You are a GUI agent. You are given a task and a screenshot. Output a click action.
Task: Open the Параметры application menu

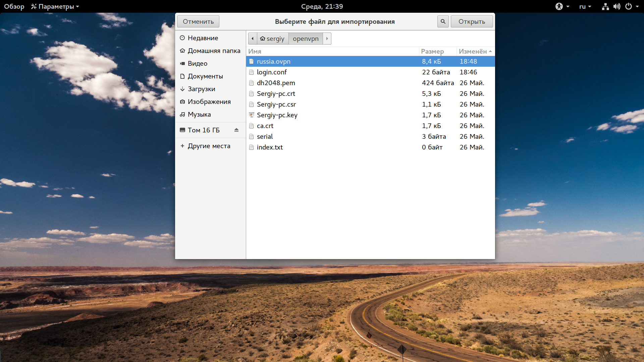(55, 6)
